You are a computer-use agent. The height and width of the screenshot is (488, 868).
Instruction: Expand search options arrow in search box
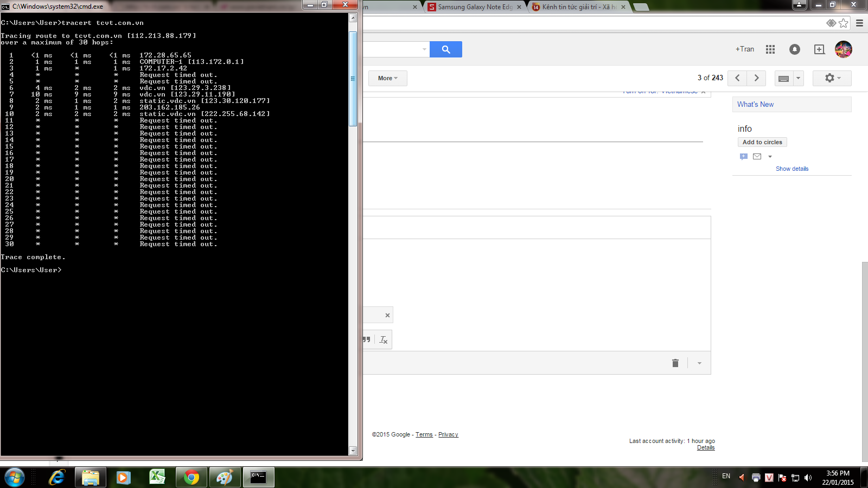tap(424, 49)
